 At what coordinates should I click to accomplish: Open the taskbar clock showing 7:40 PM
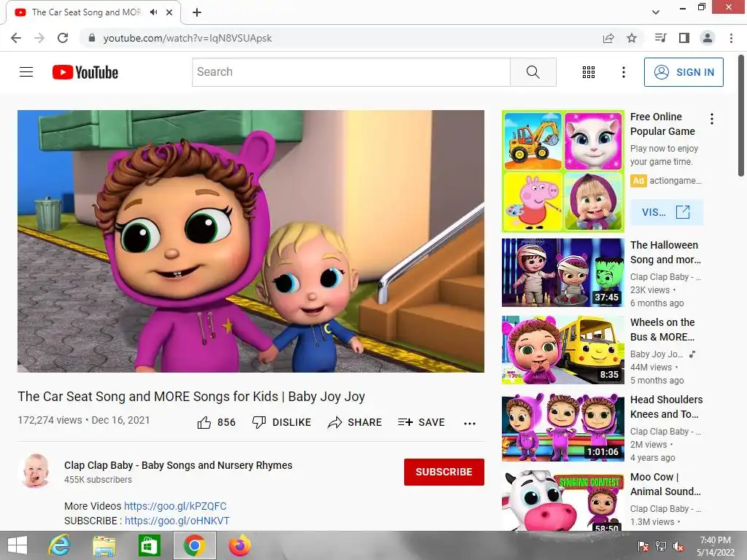click(x=715, y=546)
